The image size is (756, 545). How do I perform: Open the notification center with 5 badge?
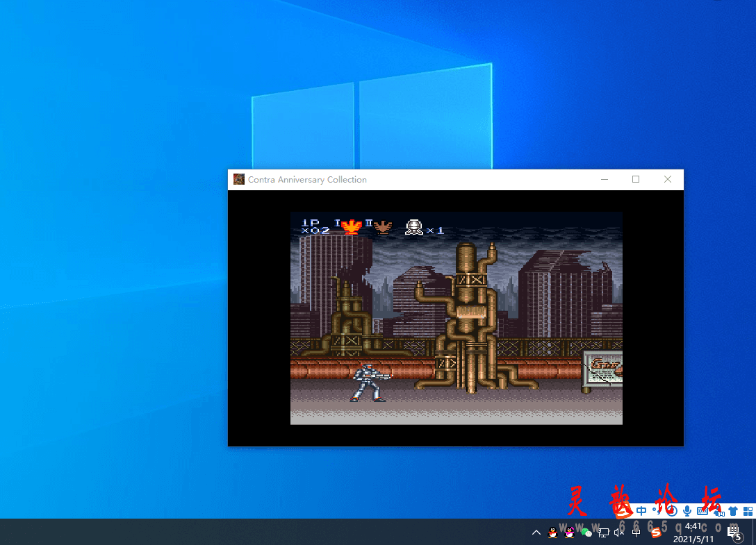734,533
